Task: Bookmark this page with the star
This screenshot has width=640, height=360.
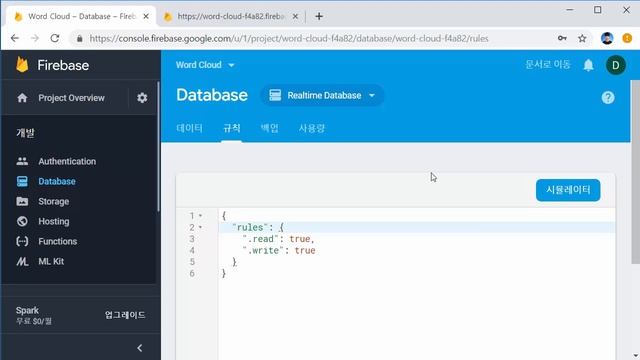Action: [x=582, y=38]
